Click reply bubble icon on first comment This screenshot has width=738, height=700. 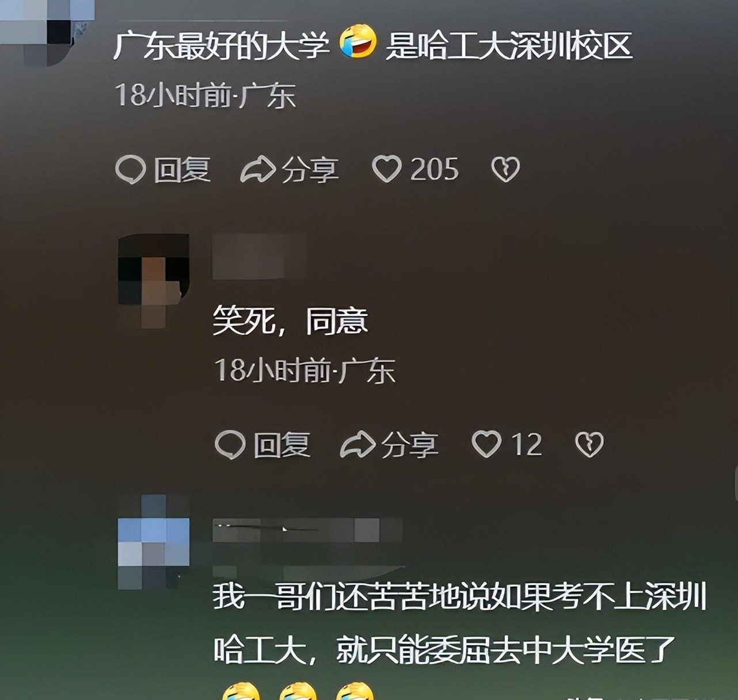point(131,170)
